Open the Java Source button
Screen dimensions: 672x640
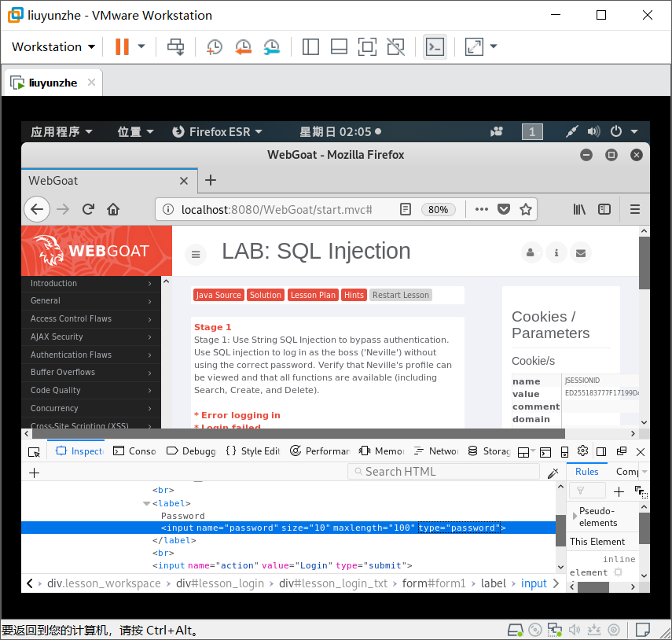point(218,295)
